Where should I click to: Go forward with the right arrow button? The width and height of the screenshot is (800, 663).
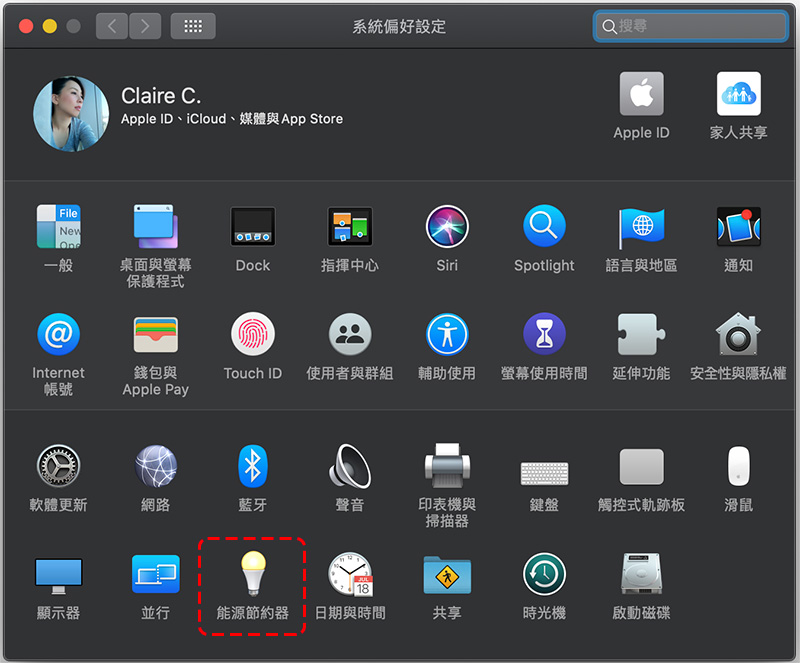pyautogui.click(x=145, y=26)
